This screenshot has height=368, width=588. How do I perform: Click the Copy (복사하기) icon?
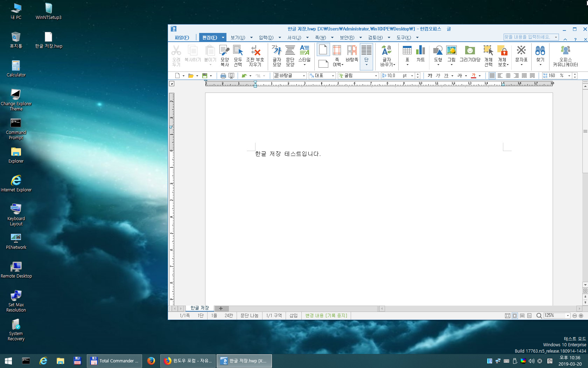click(192, 54)
